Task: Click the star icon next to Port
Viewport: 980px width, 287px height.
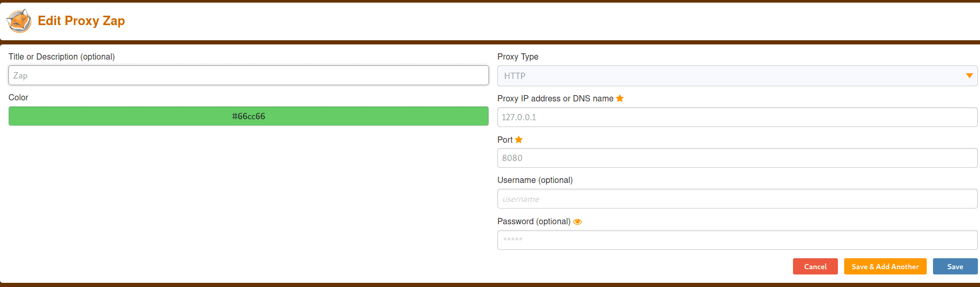Action: pyautogui.click(x=519, y=140)
